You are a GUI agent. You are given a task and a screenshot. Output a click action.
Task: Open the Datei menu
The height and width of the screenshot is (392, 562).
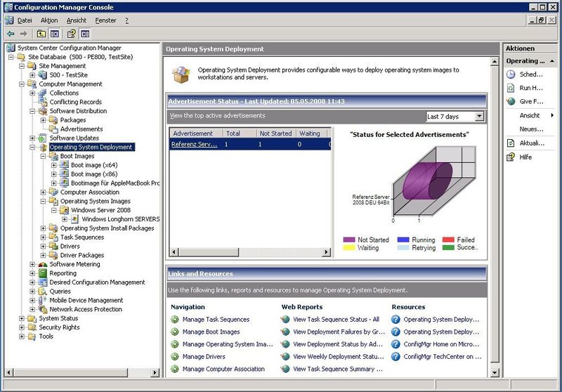25,20
